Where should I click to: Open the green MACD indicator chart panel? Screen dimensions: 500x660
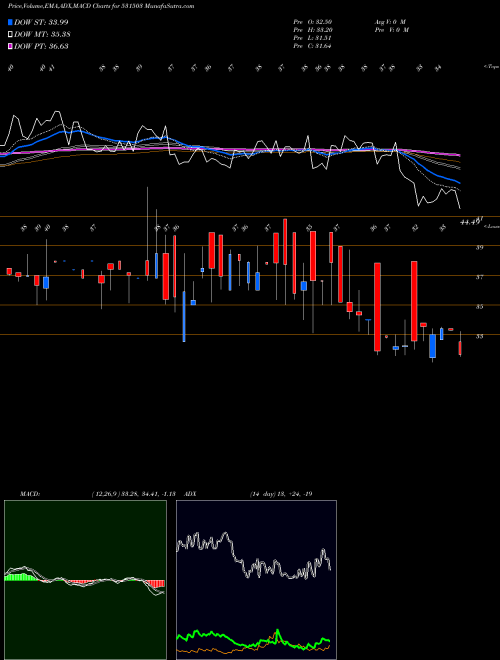[85, 580]
